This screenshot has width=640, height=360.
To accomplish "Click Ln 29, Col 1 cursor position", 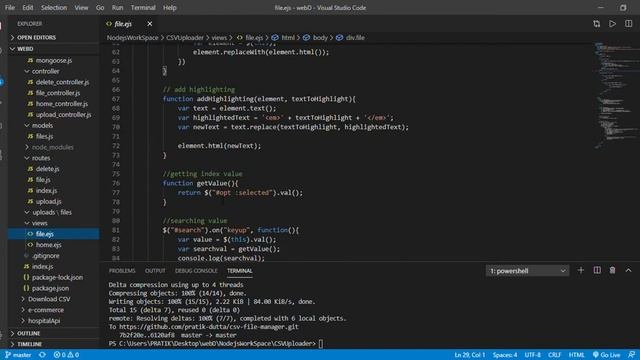I will point(470,355).
